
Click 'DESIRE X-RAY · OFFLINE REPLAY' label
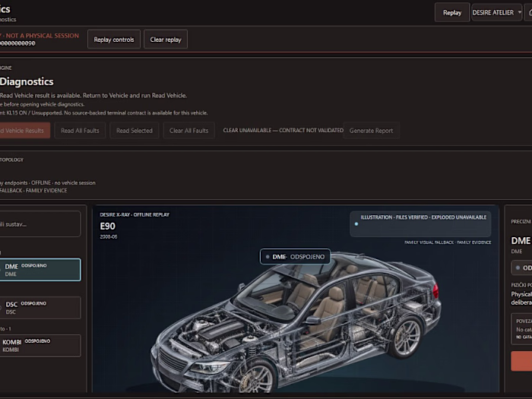click(135, 214)
